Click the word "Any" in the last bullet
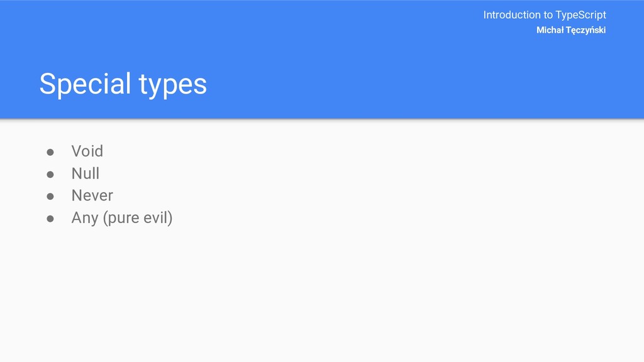This screenshot has width=644, height=362. pos(85,218)
